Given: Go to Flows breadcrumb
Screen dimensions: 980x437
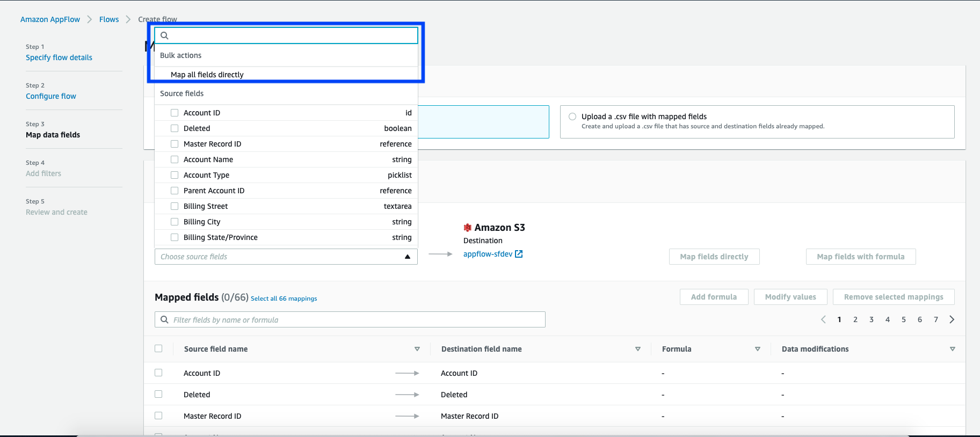Looking at the screenshot, I should (x=109, y=19).
